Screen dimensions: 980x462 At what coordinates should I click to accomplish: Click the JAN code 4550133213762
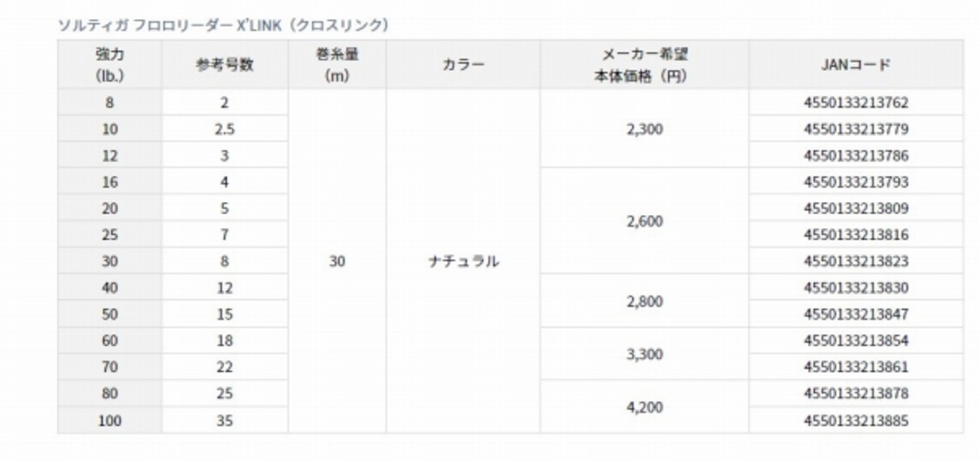click(x=856, y=102)
